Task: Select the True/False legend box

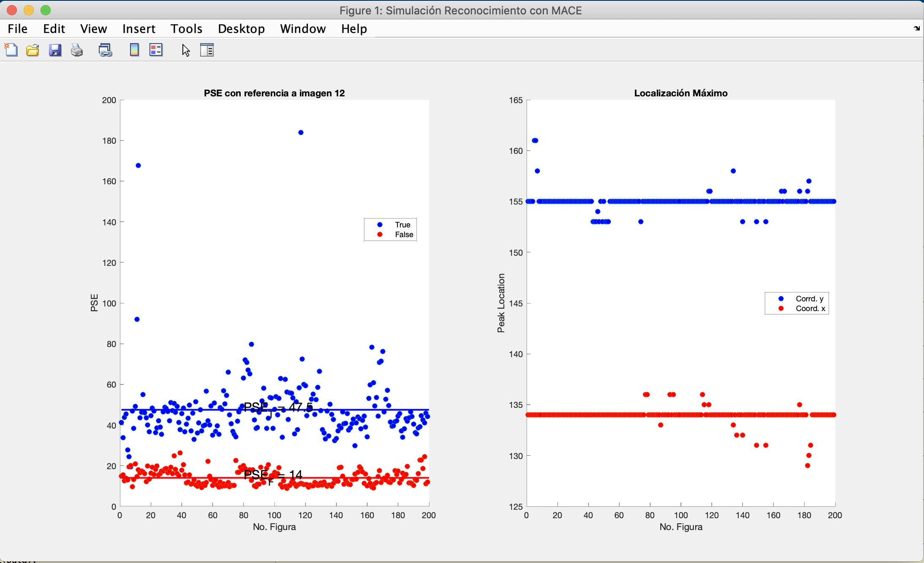Action: [x=390, y=230]
